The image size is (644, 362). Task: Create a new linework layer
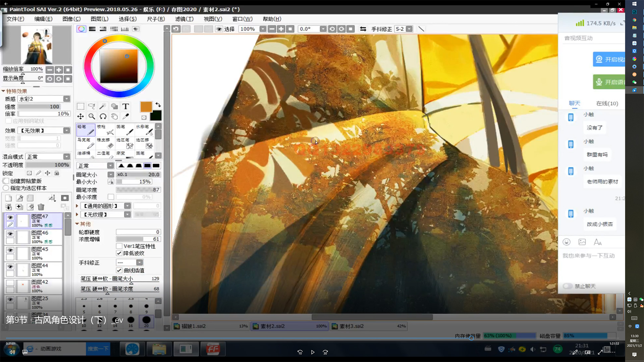pos(20,198)
